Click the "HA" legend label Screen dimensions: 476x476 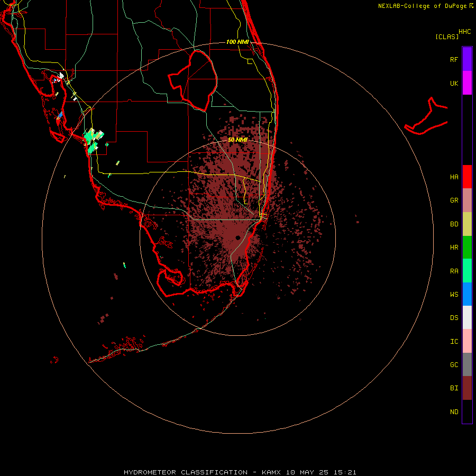pos(454,177)
